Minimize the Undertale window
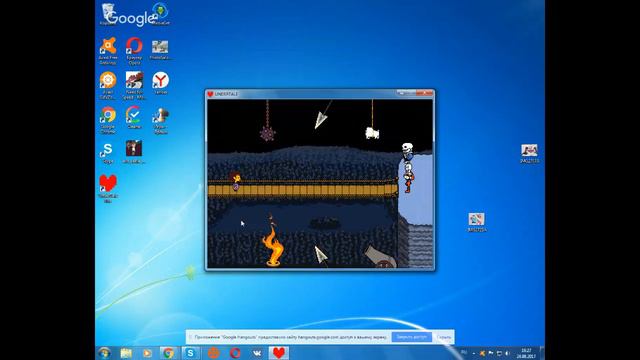Image resolution: width=640 pixels, height=360 pixels. coord(402,93)
